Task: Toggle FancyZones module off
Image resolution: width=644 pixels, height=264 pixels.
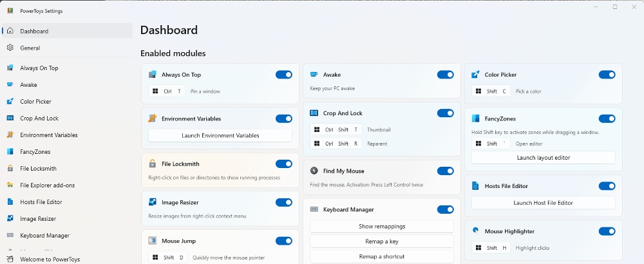Action: click(607, 118)
